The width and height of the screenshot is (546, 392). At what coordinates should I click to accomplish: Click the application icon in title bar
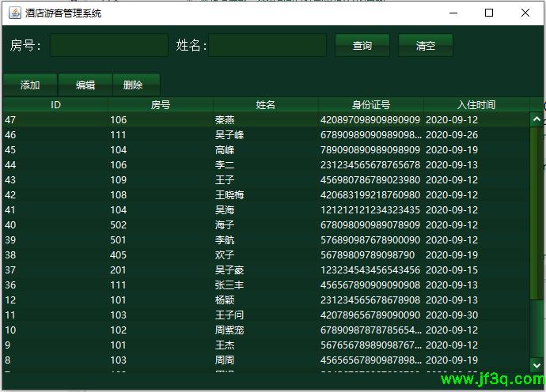13,13
